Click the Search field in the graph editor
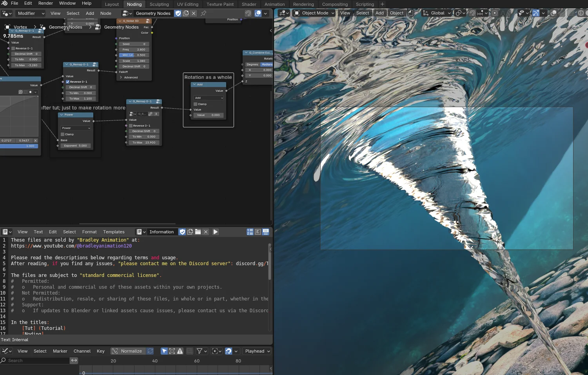Image resolution: width=588 pixels, height=375 pixels. tap(35, 360)
